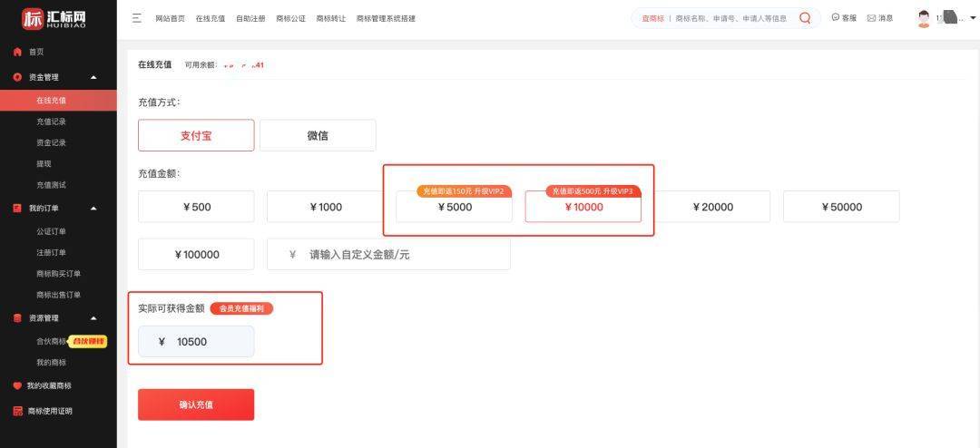Open 资金记录 in the sidebar
The width and height of the screenshot is (980, 448).
tap(51, 143)
